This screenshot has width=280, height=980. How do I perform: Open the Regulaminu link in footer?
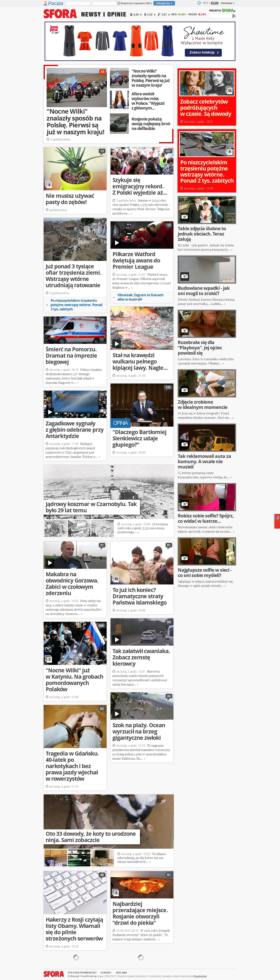[200, 976]
